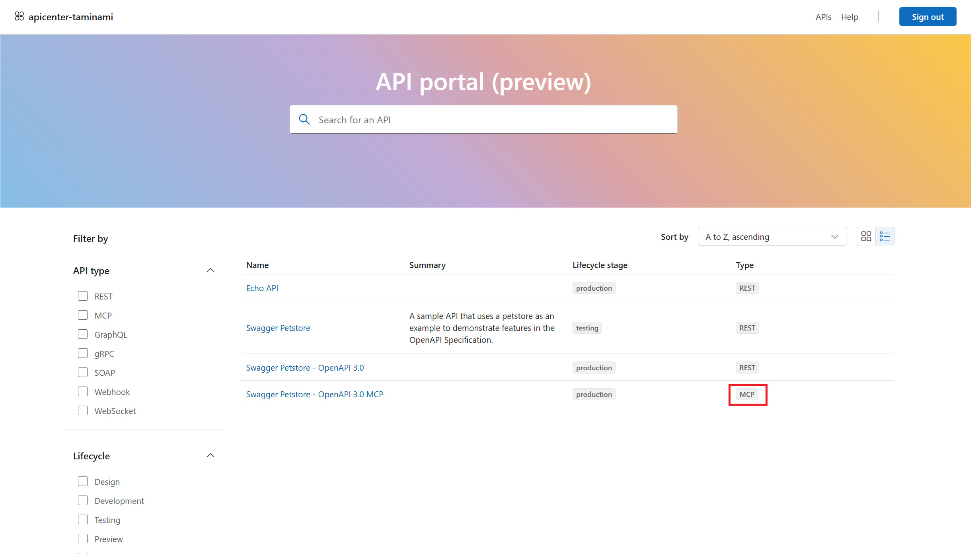Check the Design lifecycle filter
This screenshot has height=554, width=980.
coord(83,482)
